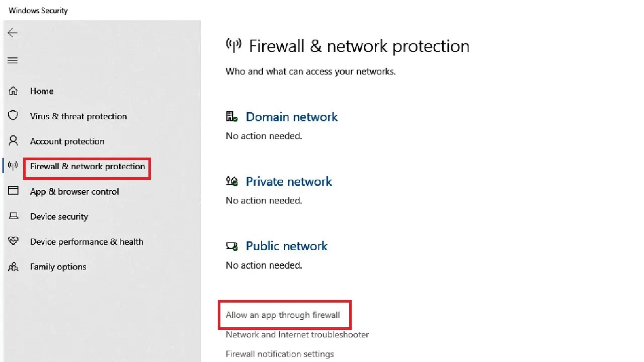Select the Device performance & health heart icon
The width and height of the screenshot is (644, 362).
13,241
